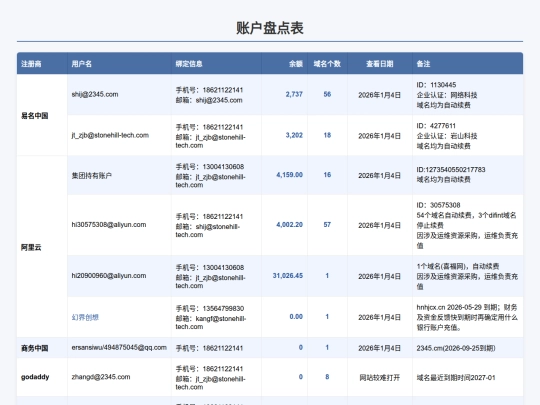Click balance value 3,202
The height and width of the screenshot is (405, 540).
click(x=294, y=135)
